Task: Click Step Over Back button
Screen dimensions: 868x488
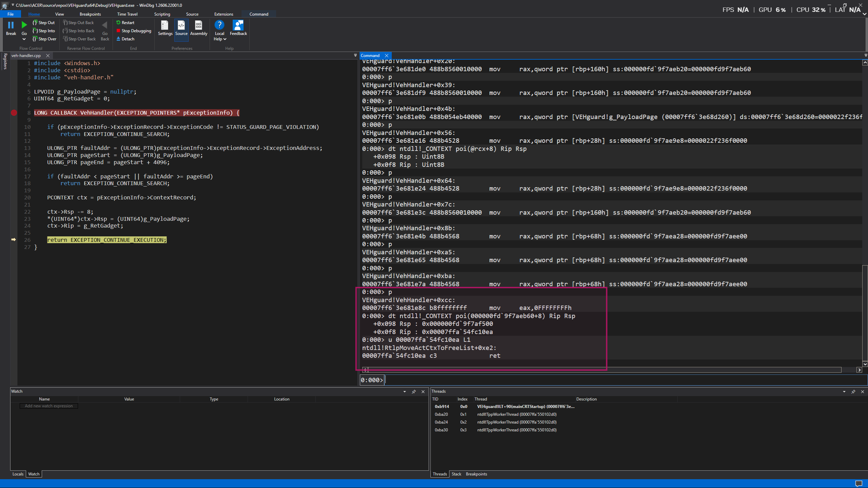Action: pyautogui.click(x=79, y=39)
